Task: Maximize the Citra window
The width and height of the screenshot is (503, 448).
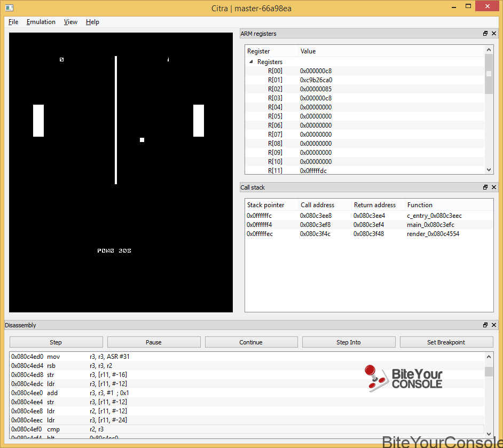Action: click(x=468, y=6)
